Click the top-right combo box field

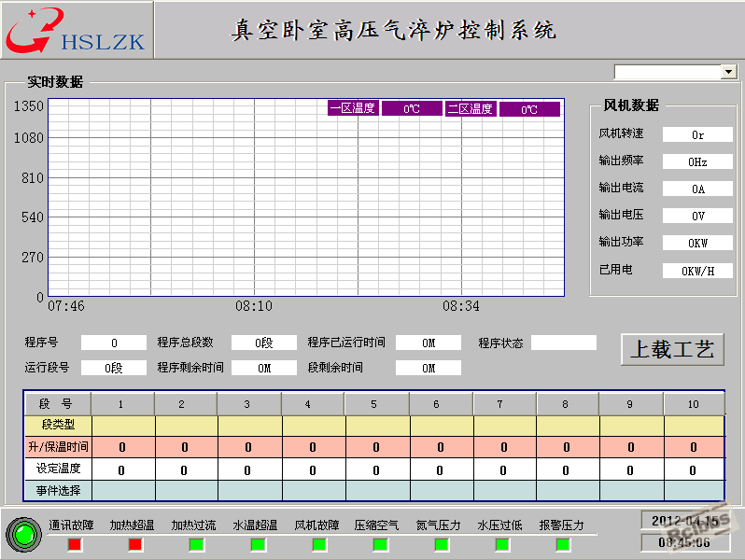[668, 72]
